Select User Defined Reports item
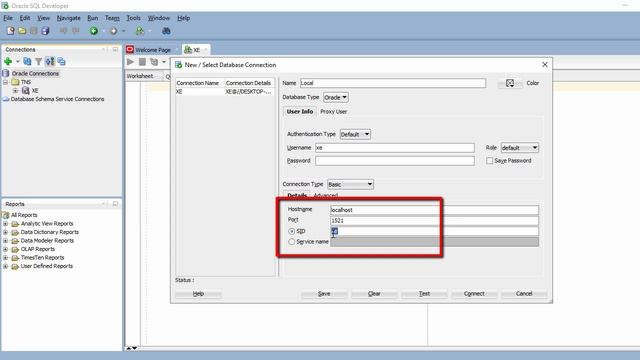This screenshot has width=640, height=360. (47, 266)
